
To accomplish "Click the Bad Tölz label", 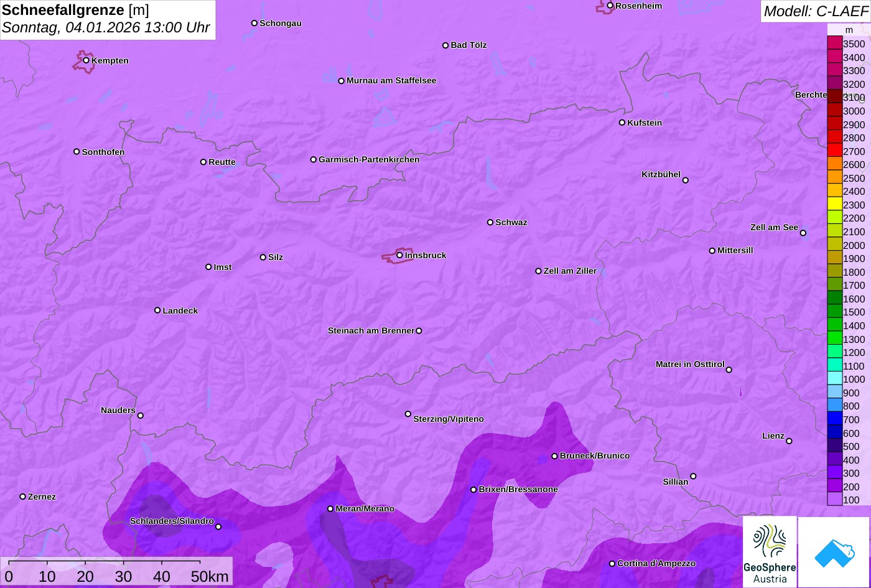I will coord(468,45).
